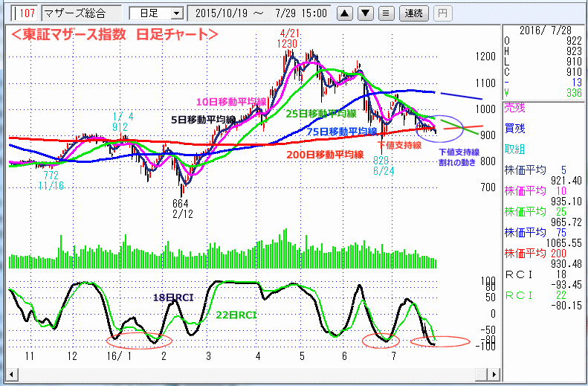Click the 664 2/12 low label on chart
The height and width of the screenshot is (386, 588).
click(182, 208)
